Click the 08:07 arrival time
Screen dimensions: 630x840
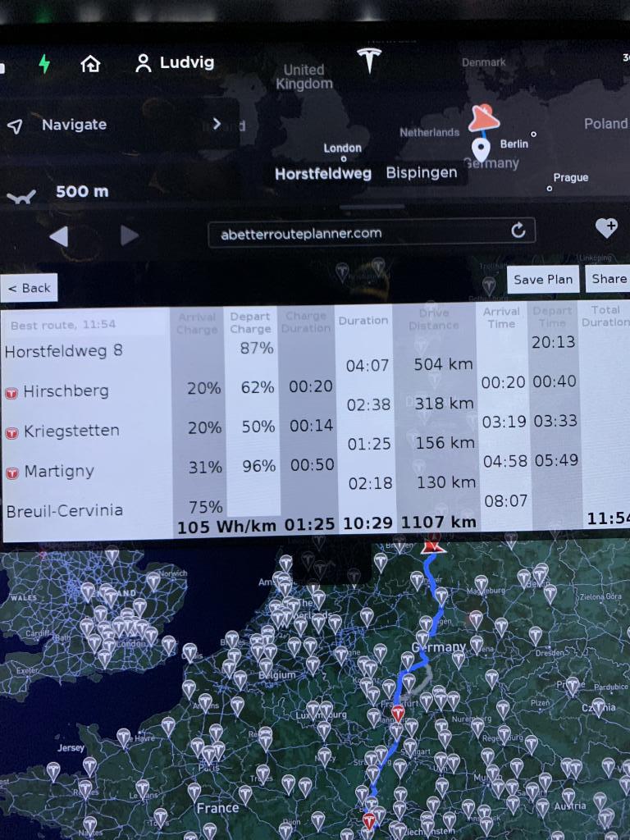tap(505, 501)
